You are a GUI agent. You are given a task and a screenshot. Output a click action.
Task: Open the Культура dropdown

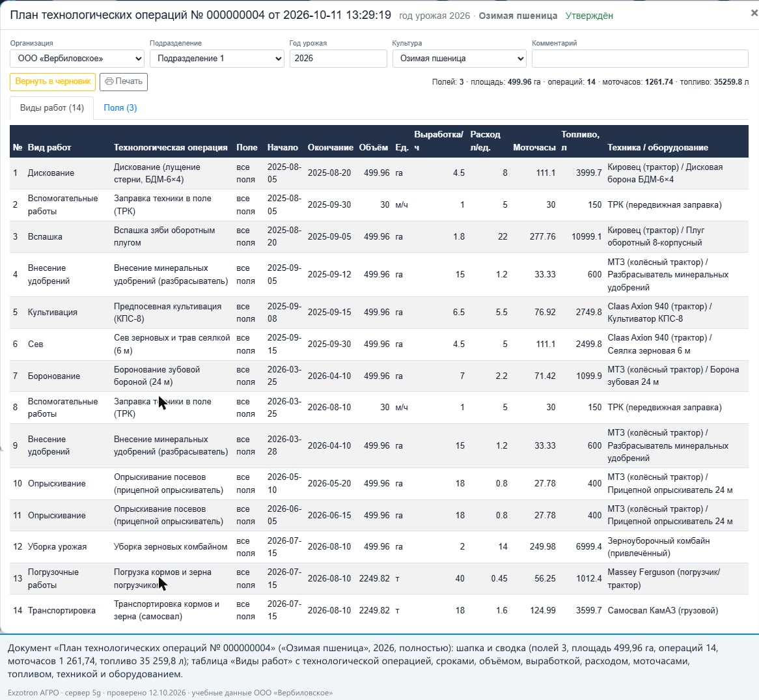460,59
